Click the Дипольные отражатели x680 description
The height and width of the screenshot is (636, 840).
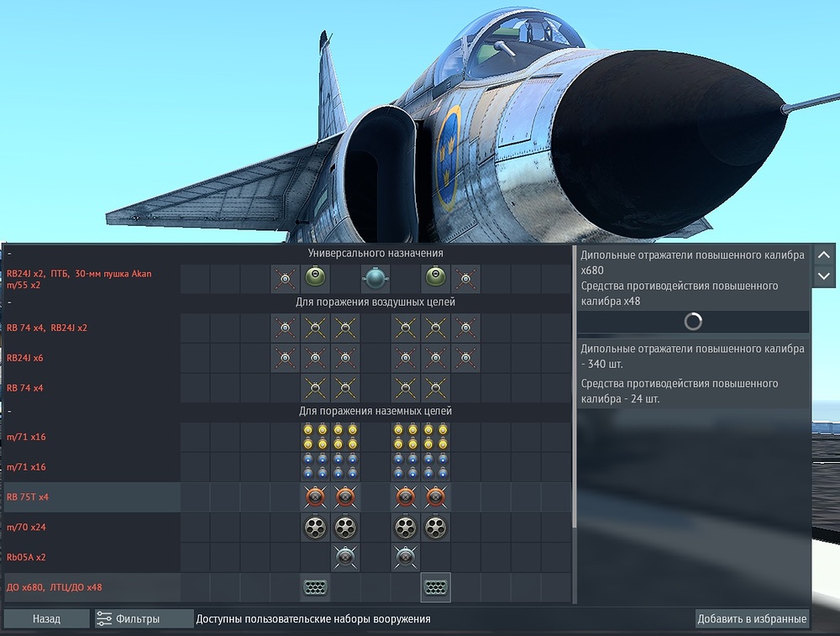(x=693, y=262)
